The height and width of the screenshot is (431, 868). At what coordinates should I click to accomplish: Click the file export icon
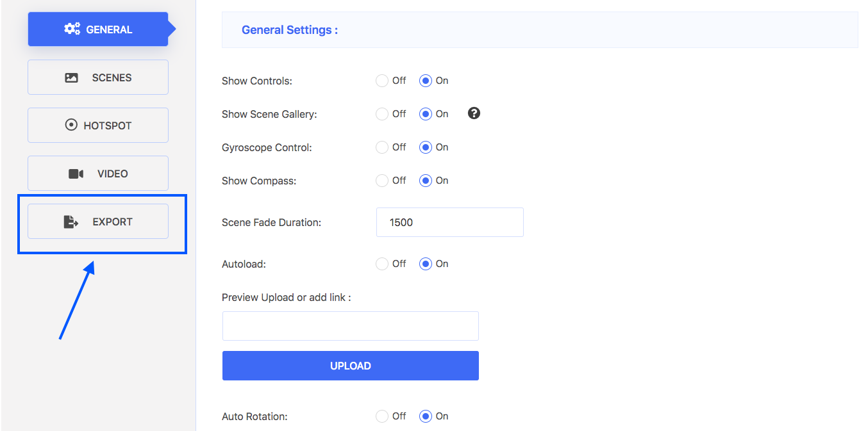(x=71, y=222)
